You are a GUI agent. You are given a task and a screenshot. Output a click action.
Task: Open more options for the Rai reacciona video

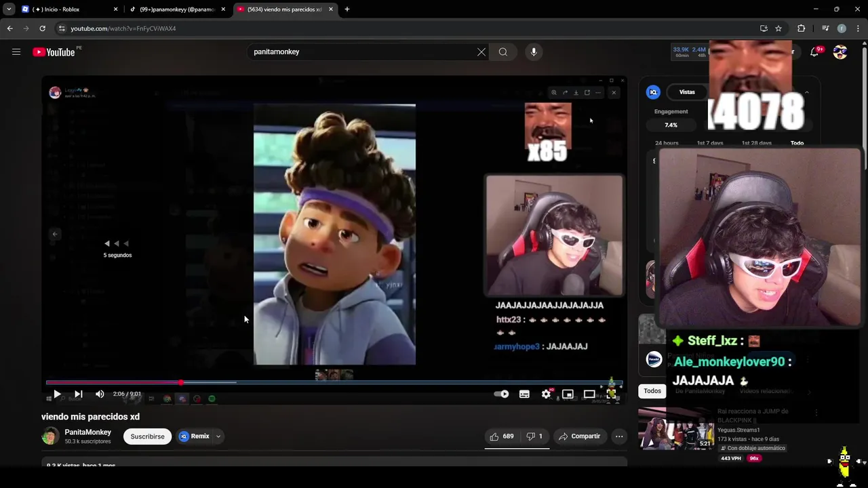tap(816, 412)
